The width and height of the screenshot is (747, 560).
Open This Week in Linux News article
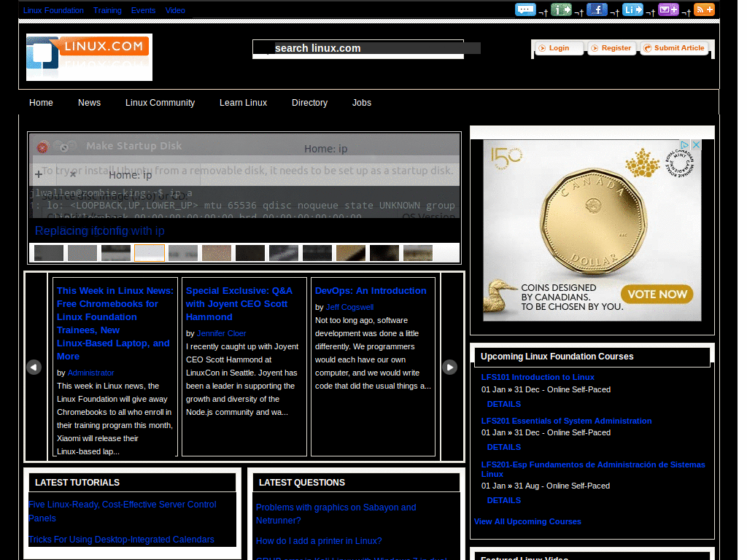click(x=115, y=323)
